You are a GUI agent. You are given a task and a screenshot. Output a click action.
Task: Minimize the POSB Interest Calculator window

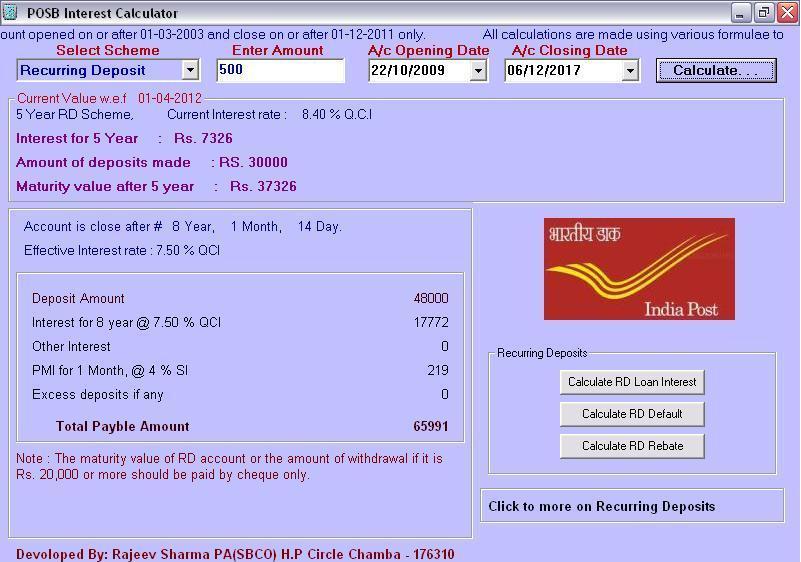(x=740, y=13)
